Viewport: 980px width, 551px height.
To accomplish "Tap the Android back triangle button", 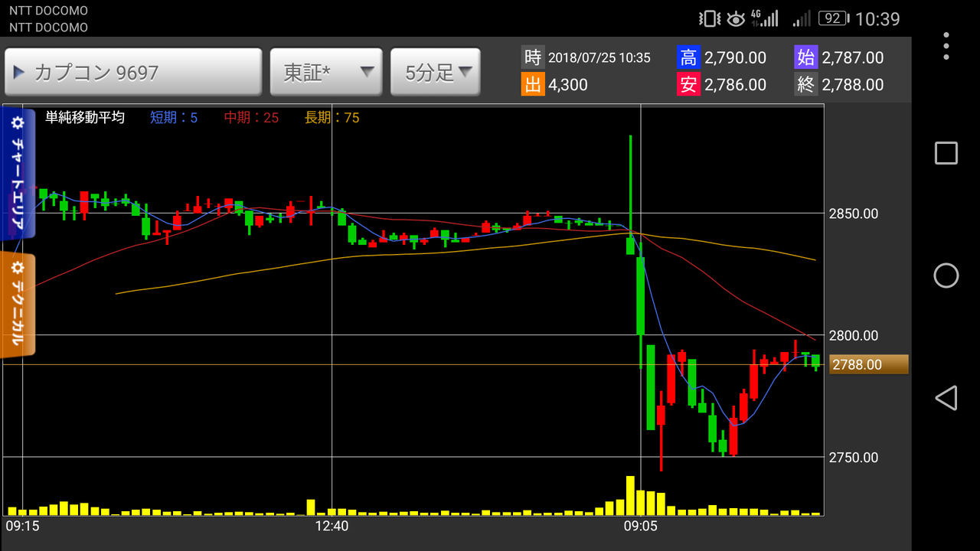I will point(946,398).
